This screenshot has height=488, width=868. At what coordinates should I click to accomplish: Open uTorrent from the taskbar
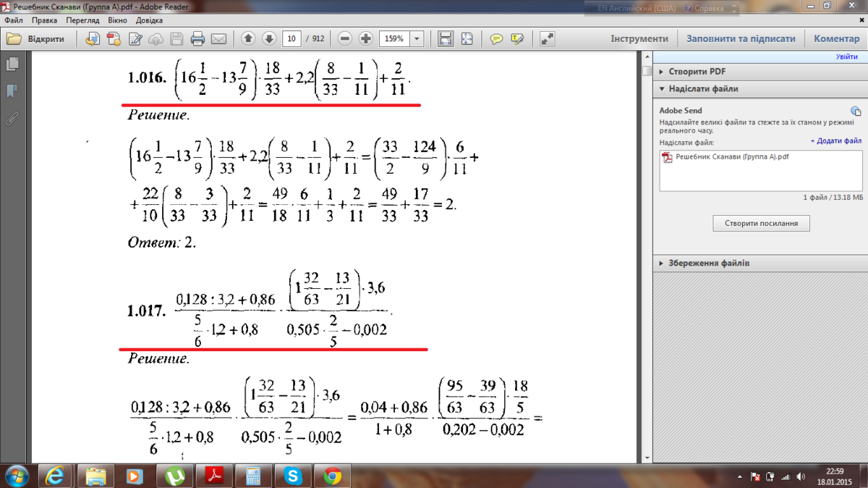click(x=174, y=476)
